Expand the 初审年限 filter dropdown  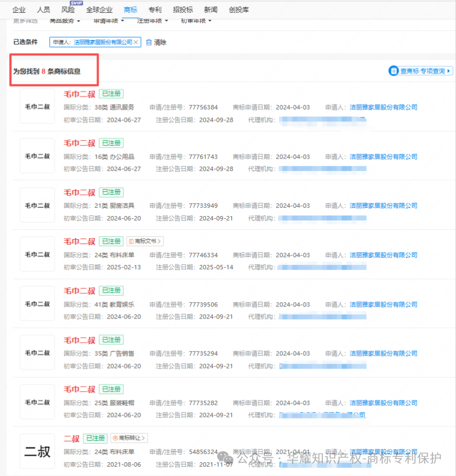click(196, 21)
